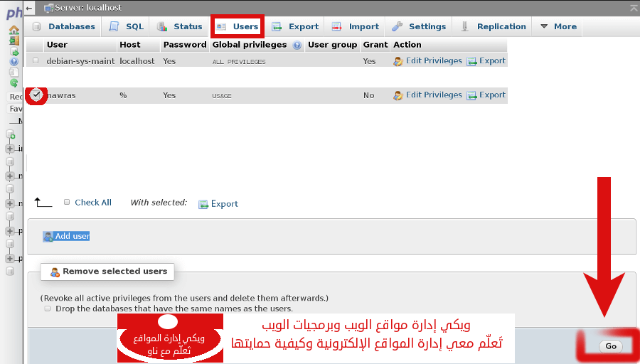Image resolution: width=640 pixels, height=364 pixels.
Task: Expand the first database tree node
Action: (x=10, y=149)
